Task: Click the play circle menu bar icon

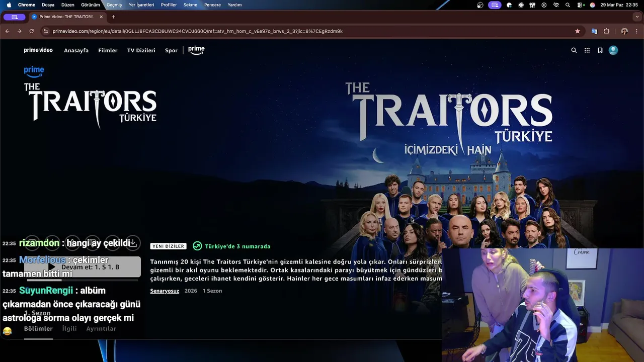Action: 544,5
